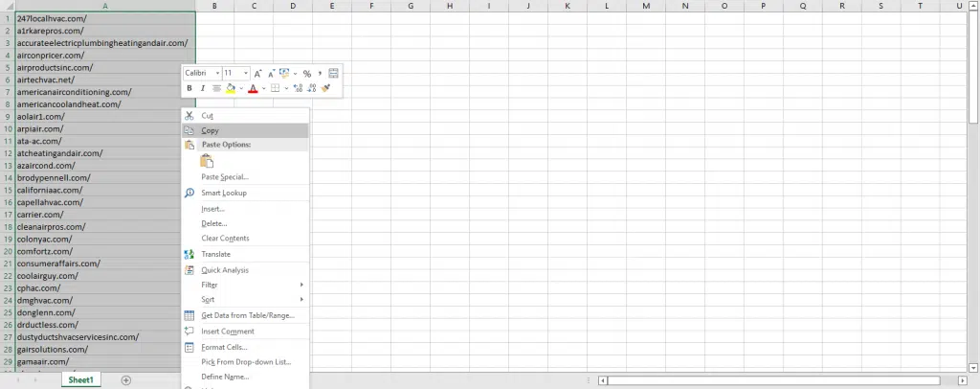The image size is (980, 389).
Task: Click the Center align icon
Action: pyautogui.click(x=216, y=88)
